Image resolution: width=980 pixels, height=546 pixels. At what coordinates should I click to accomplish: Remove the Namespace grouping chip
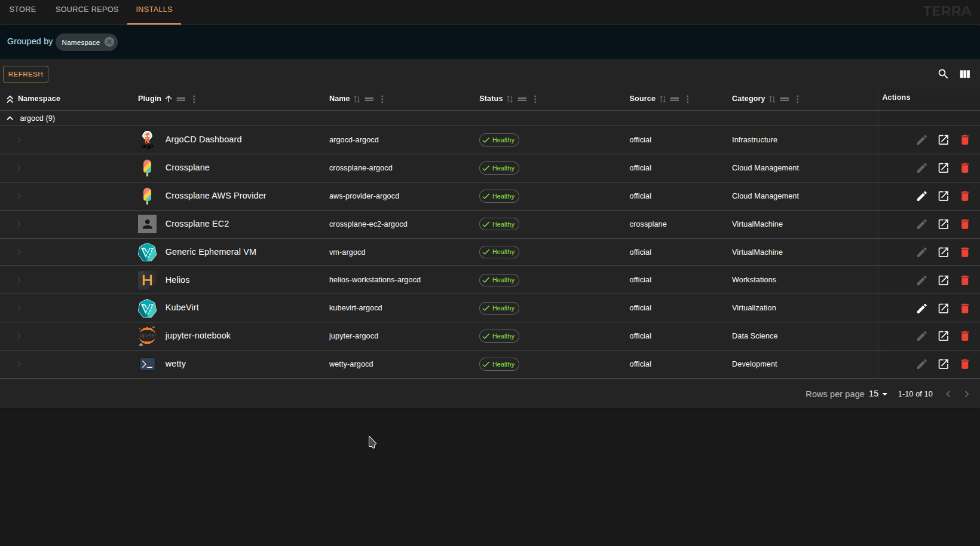[109, 42]
